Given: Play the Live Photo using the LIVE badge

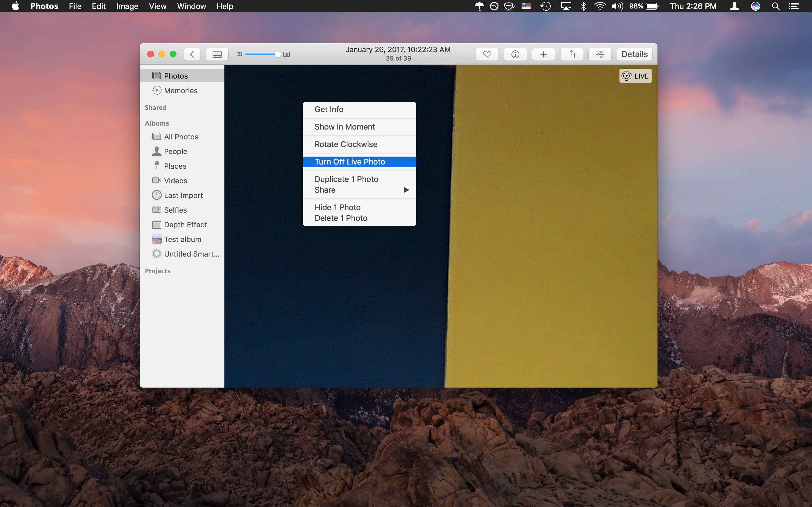Looking at the screenshot, I should (635, 76).
